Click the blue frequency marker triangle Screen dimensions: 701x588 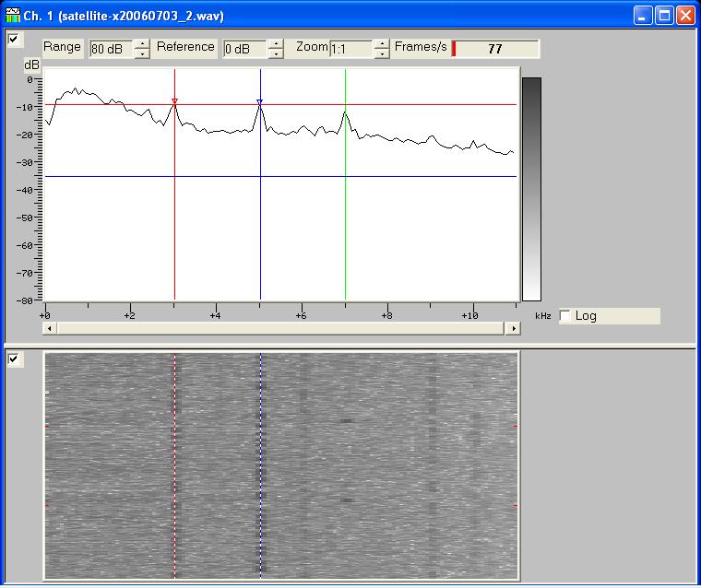click(x=260, y=101)
